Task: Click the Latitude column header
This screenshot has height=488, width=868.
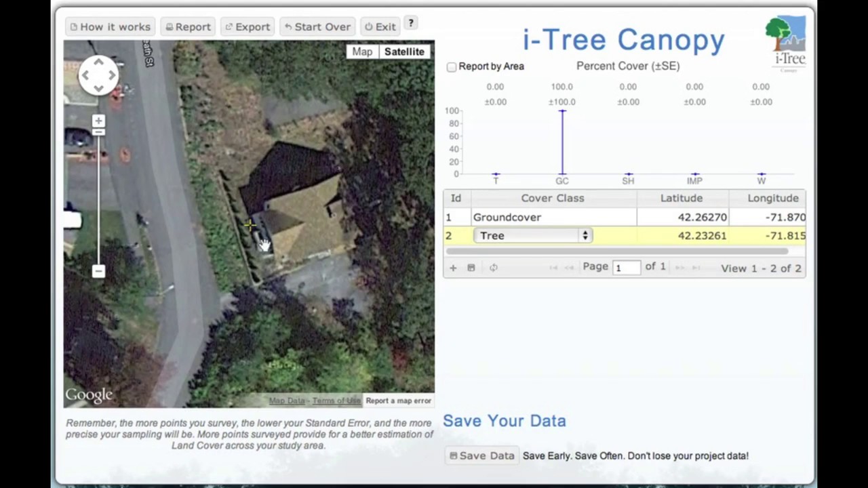Action: pyautogui.click(x=682, y=198)
